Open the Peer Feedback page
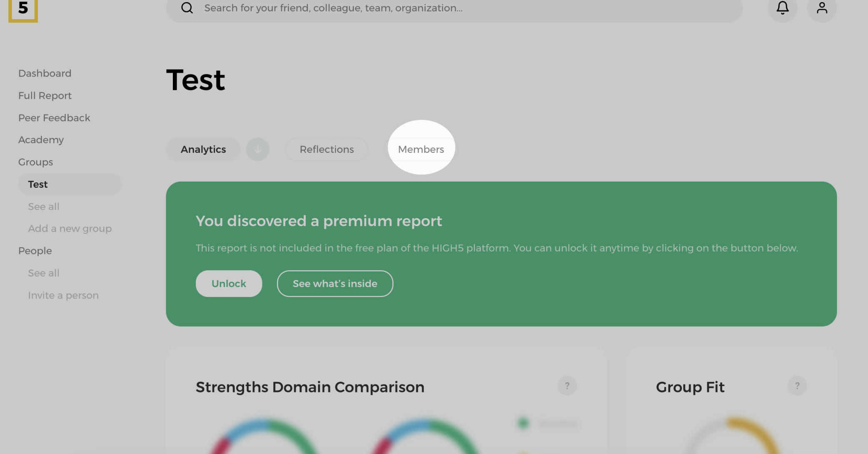868x454 pixels. click(x=54, y=118)
